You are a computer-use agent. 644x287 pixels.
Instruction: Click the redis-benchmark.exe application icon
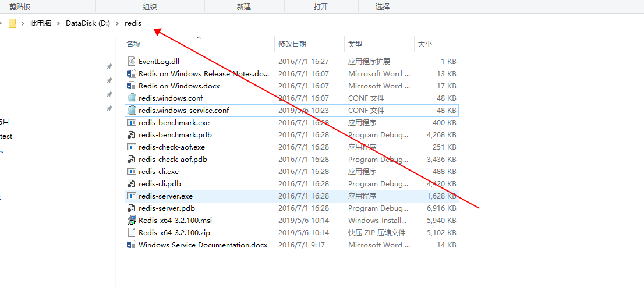tap(132, 122)
